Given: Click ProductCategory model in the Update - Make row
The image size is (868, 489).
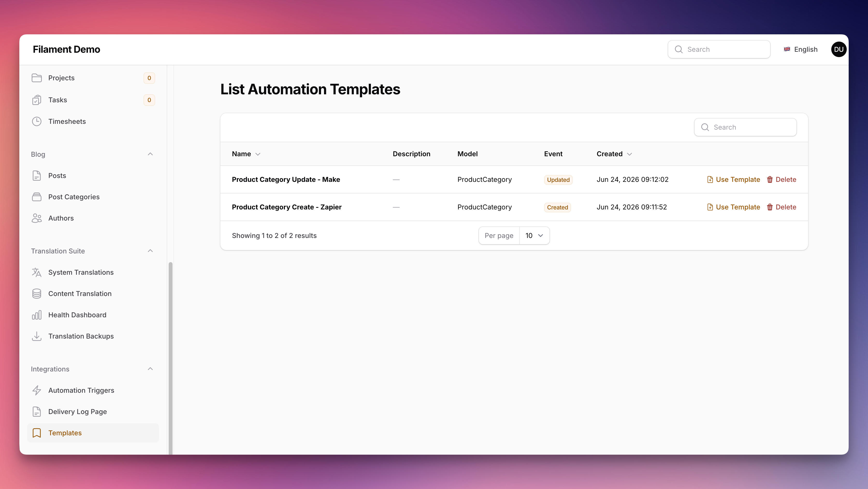Looking at the screenshot, I should tap(484, 179).
